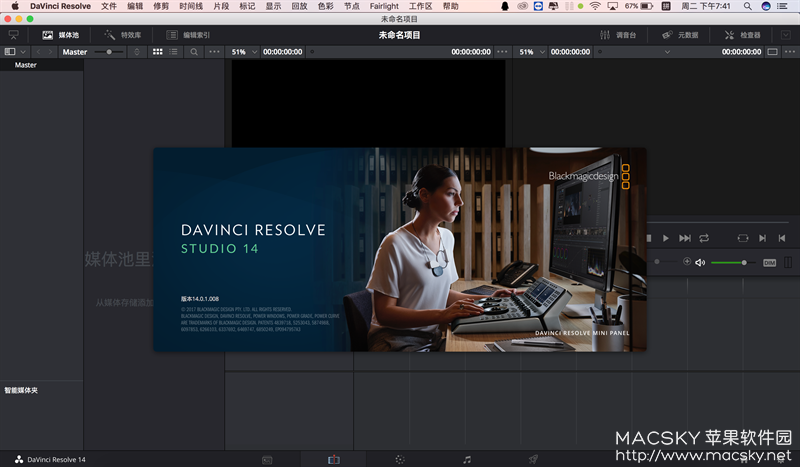Go forward with the right navigation arrow
Viewport: 800px width, 467px height.
click(50, 52)
